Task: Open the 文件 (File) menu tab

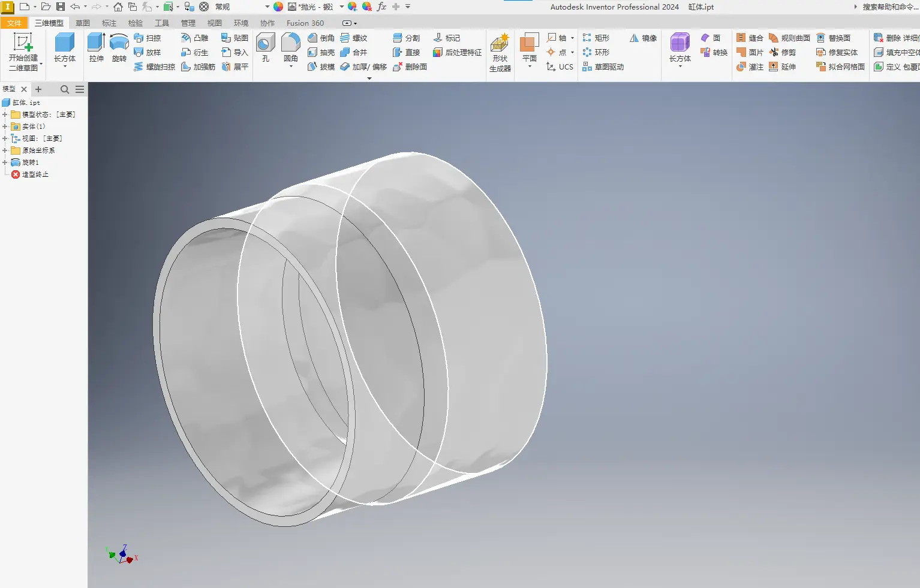Action: tap(14, 23)
